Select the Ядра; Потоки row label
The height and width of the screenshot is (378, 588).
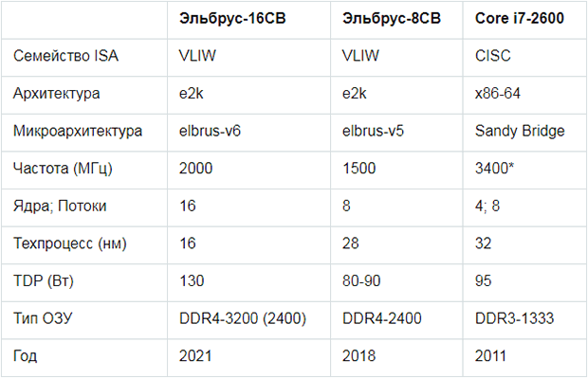tap(60, 206)
